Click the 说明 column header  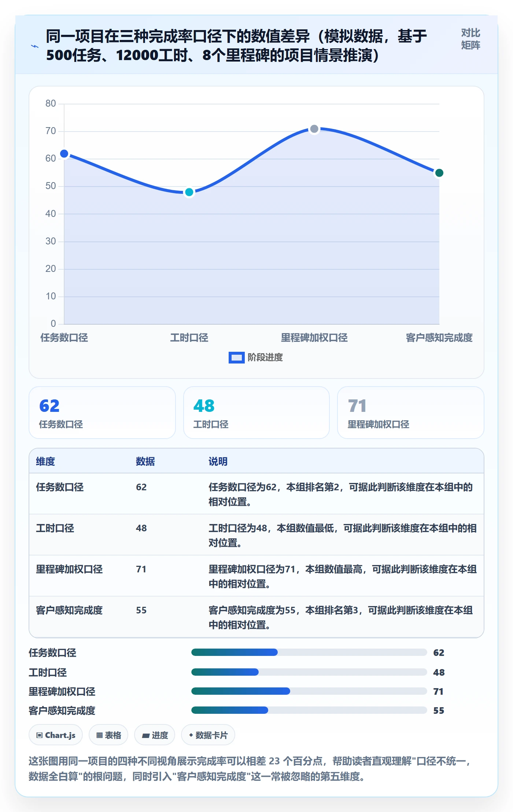coord(218,461)
